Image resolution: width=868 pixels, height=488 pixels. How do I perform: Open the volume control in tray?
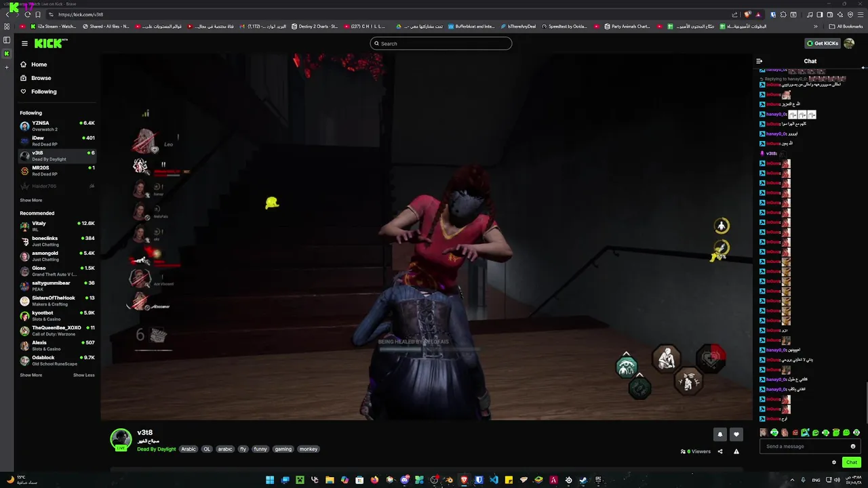click(x=837, y=480)
